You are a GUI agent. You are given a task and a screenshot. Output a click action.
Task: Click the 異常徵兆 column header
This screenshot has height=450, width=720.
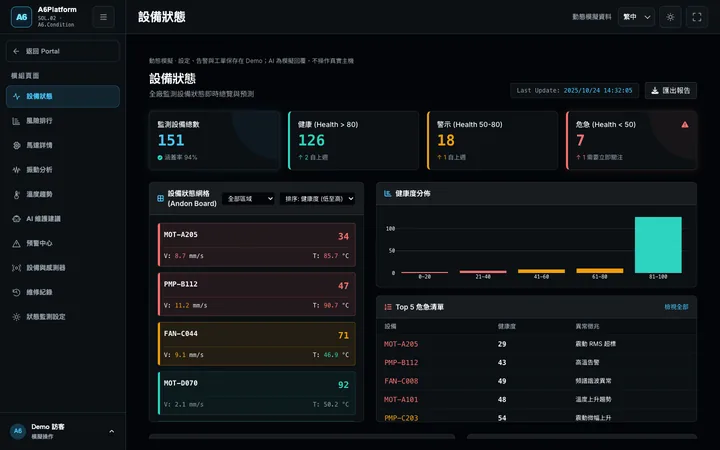click(587, 326)
